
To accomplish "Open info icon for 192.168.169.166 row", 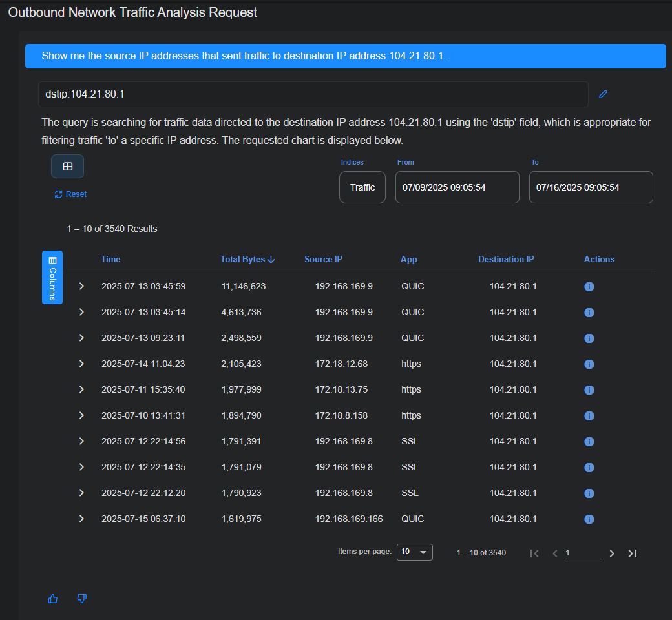I will [589, 519].
